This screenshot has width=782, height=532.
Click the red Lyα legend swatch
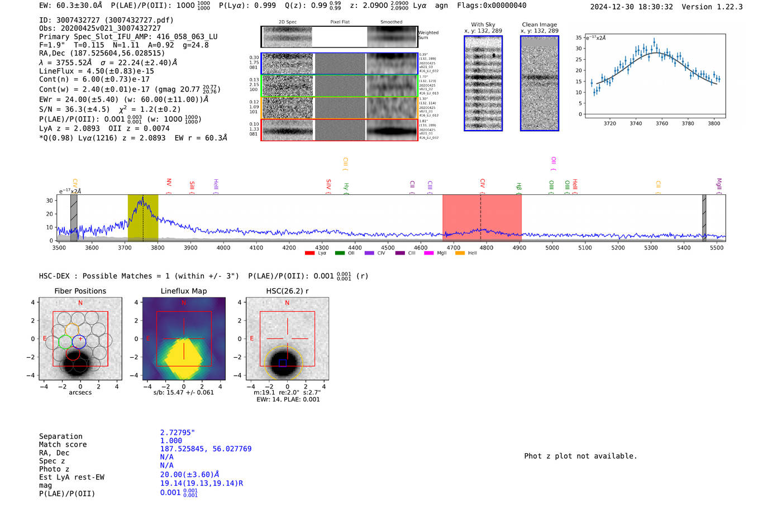pyautogui.click(x=309, y=253)
